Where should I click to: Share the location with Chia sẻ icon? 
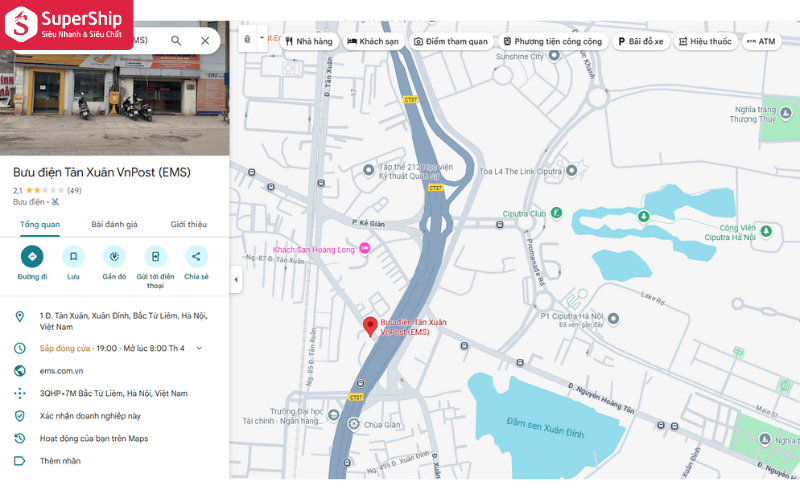(x=196, y=256)
